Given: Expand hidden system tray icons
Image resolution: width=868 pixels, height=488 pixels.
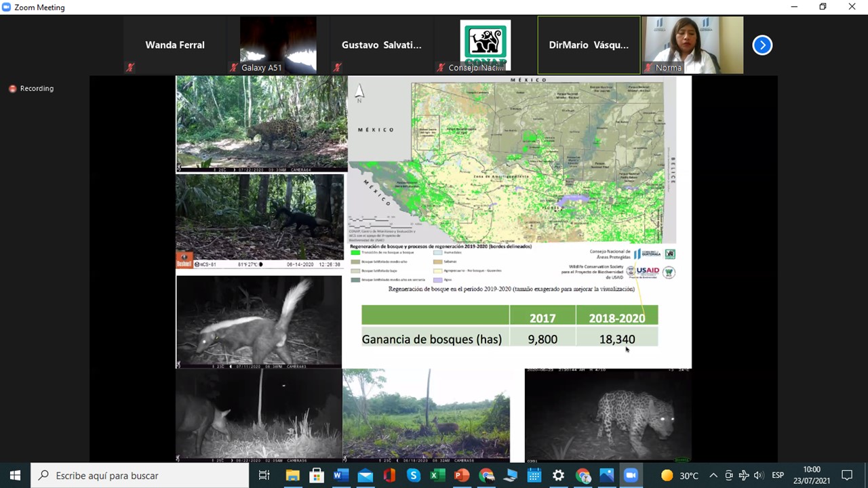Looking at the screenshot, I should [713, 476].
